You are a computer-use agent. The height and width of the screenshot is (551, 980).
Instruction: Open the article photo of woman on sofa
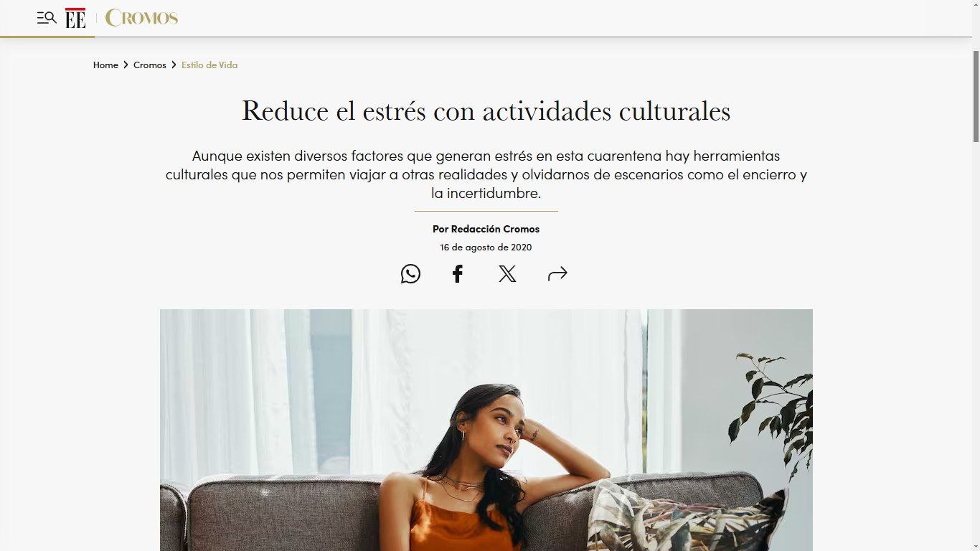(x=486, y=430)
